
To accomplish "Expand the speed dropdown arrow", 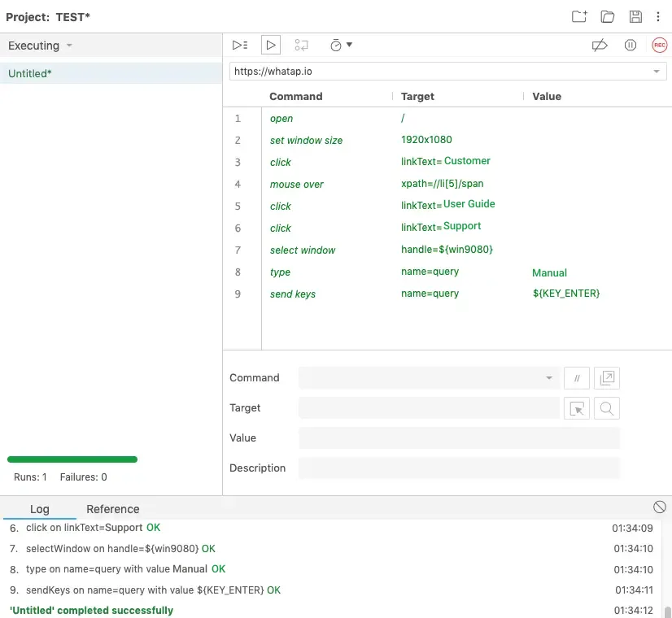I will (x=349, y=45).
